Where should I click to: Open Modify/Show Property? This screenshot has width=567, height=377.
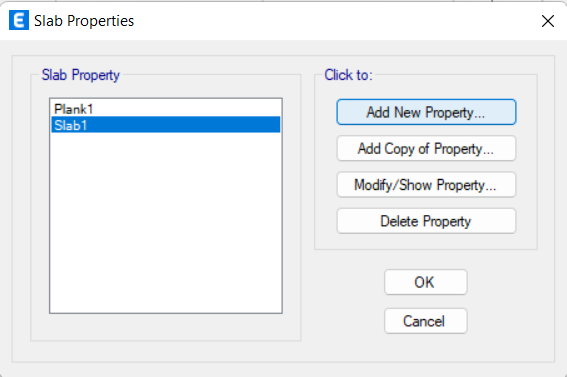pos(426,185)
